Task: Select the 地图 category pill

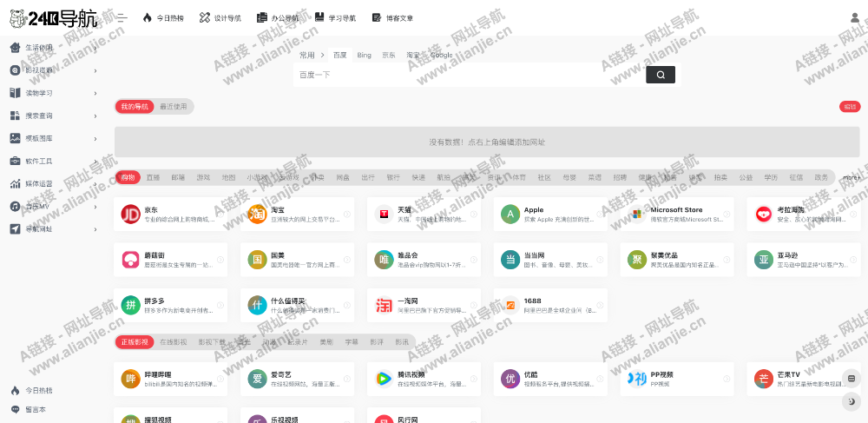Action: coord(228,177)
